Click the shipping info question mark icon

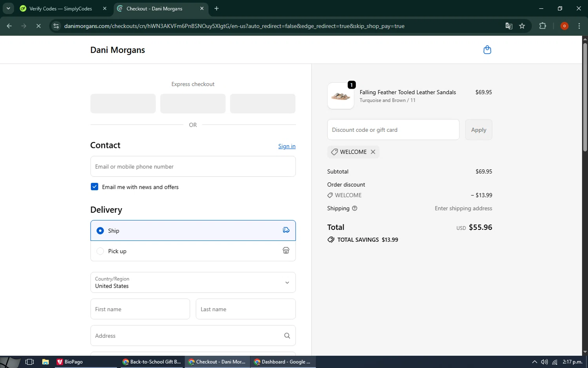[x=355, y=208]
